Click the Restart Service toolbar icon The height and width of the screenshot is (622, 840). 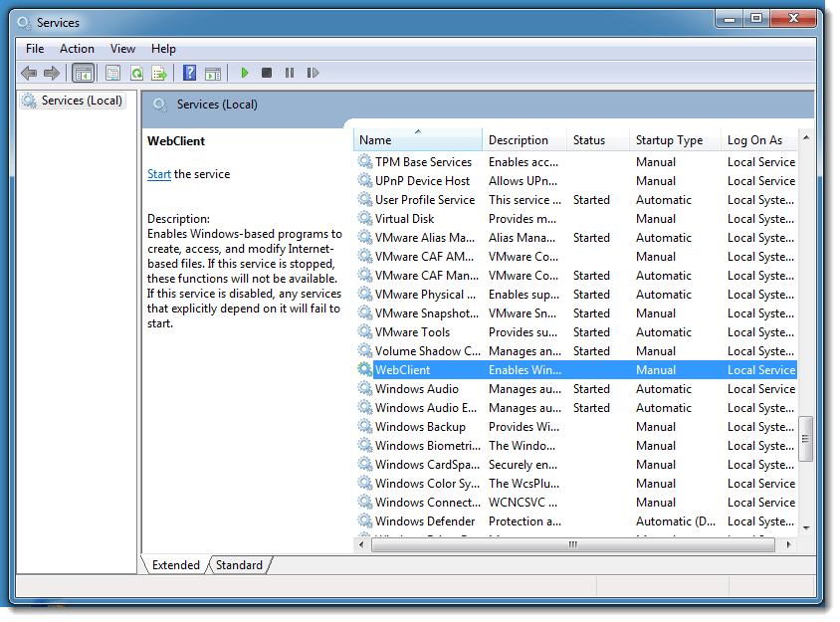(x=313, y=73)
